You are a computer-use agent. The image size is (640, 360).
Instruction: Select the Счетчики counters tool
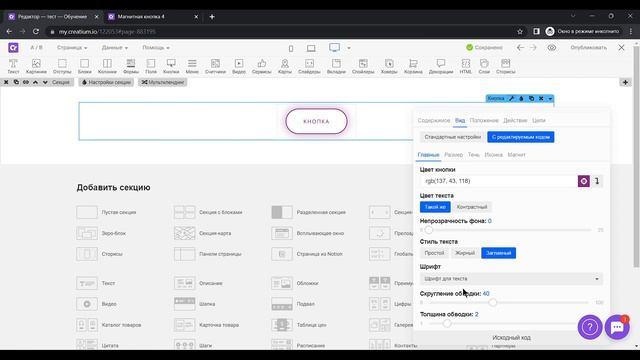(x=215, y=66)
